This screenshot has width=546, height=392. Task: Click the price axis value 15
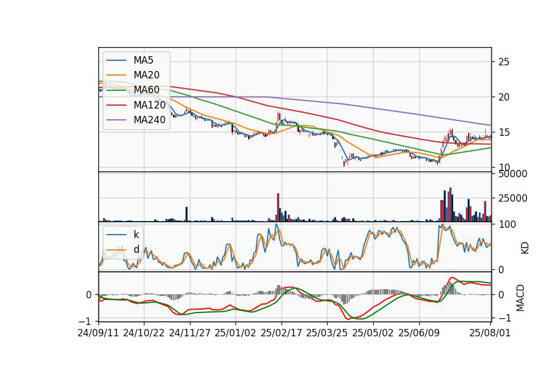coord(504,132)
